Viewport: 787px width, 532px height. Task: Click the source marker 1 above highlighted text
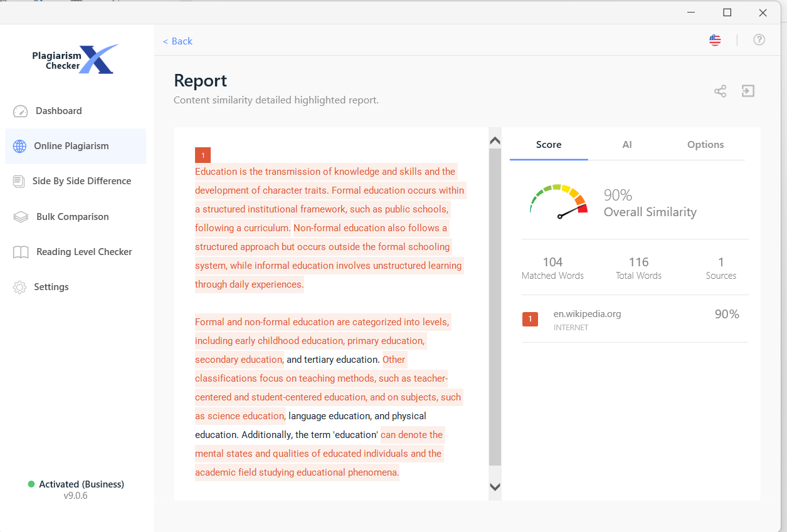pyautogui.click(x=203, y=155)
